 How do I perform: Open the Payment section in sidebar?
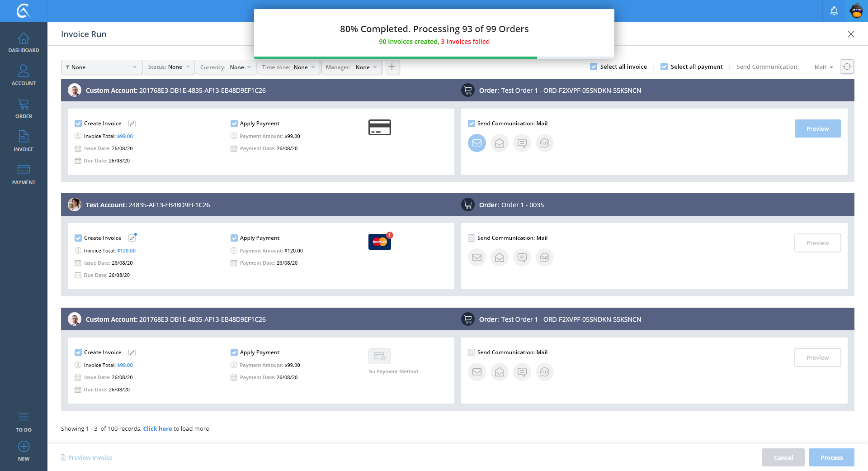tap(24, 175)
